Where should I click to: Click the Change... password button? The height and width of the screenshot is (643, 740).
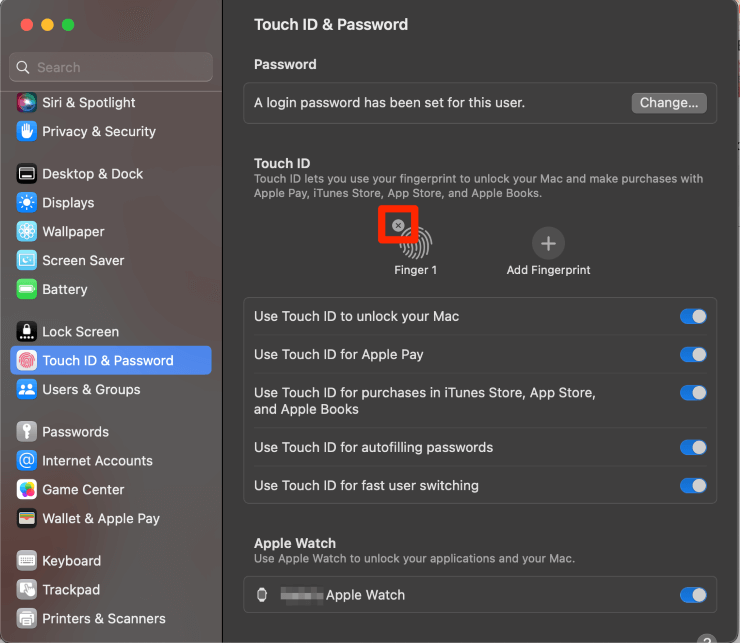coord(669,103)
